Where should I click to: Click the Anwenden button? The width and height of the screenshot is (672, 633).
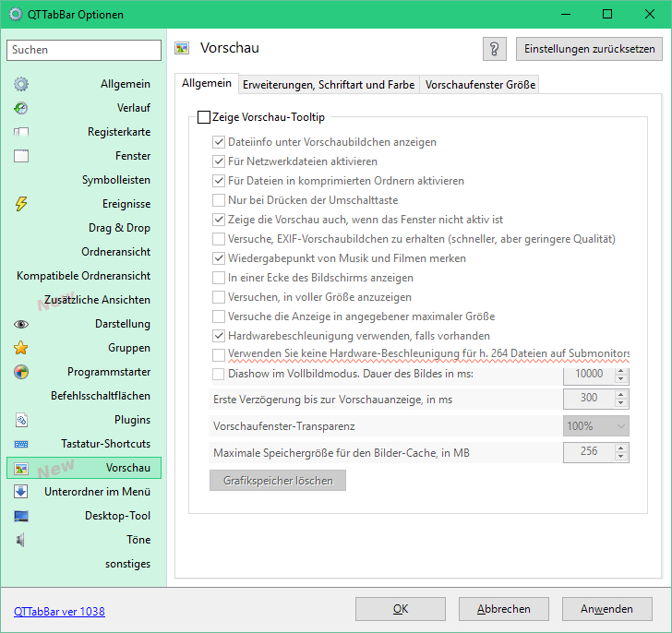tap(606, 609)
